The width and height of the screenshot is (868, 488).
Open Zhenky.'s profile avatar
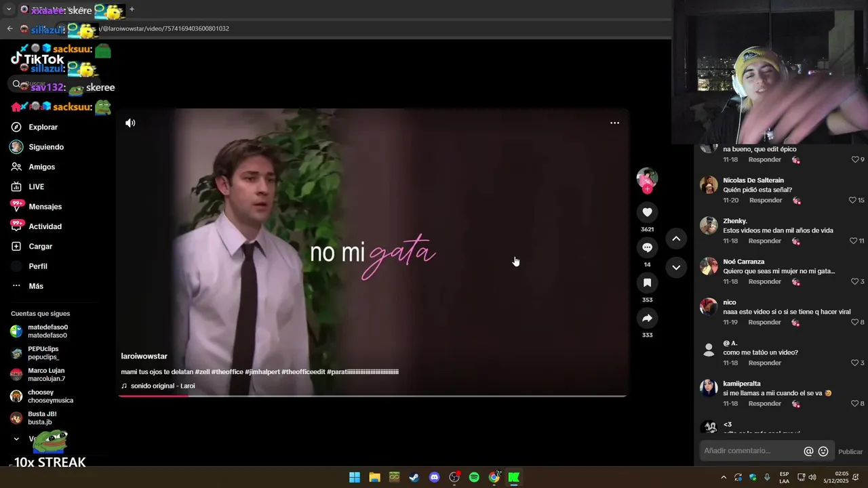click(x=709, y=226)
